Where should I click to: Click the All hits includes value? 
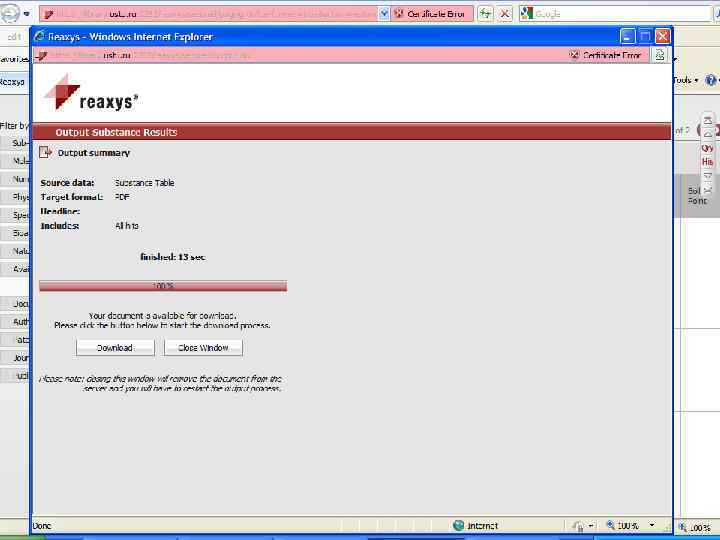[127, 225]
